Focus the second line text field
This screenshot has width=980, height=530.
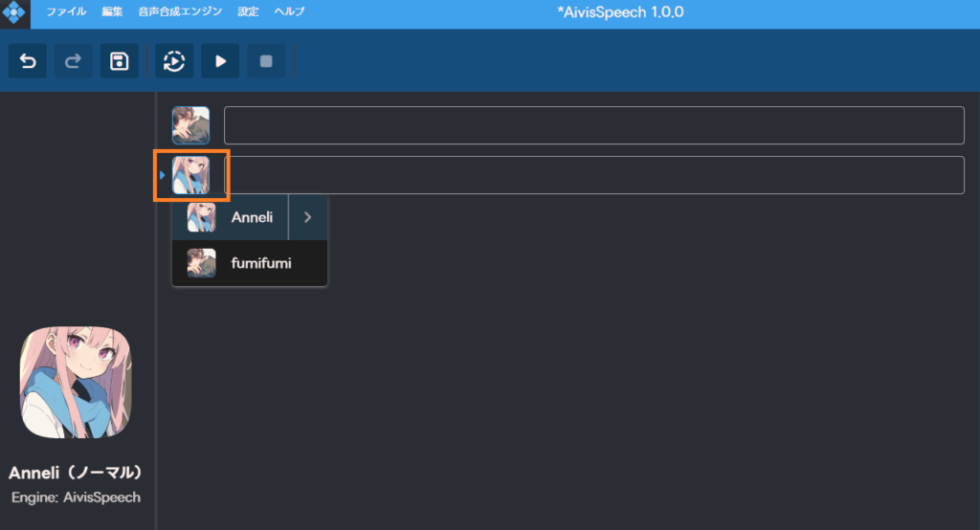click(593, 175)
